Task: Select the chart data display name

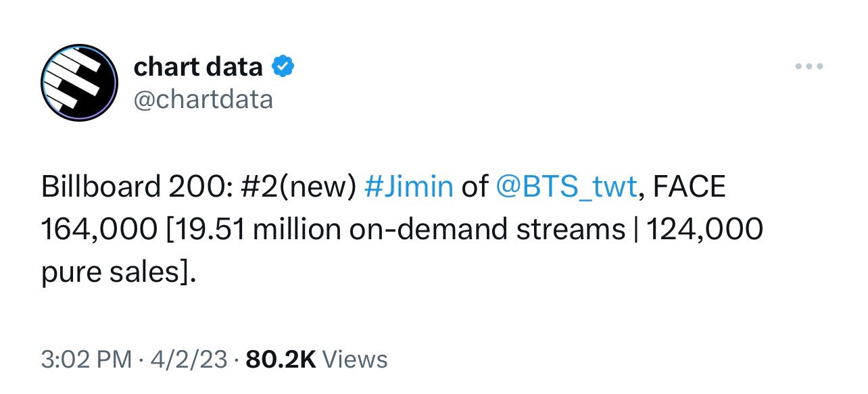Action: point(198,66)
